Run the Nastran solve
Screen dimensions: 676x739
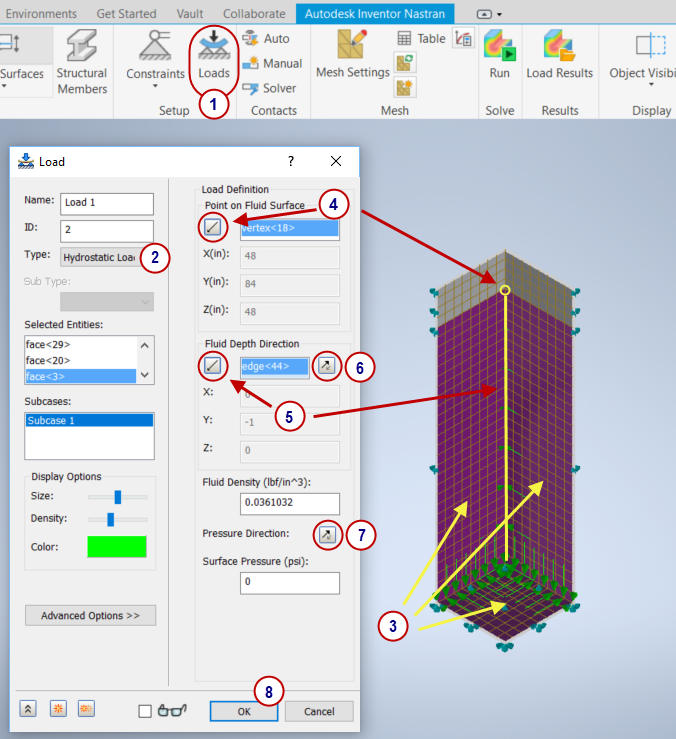pyautogui.click(x=499, y=54)
